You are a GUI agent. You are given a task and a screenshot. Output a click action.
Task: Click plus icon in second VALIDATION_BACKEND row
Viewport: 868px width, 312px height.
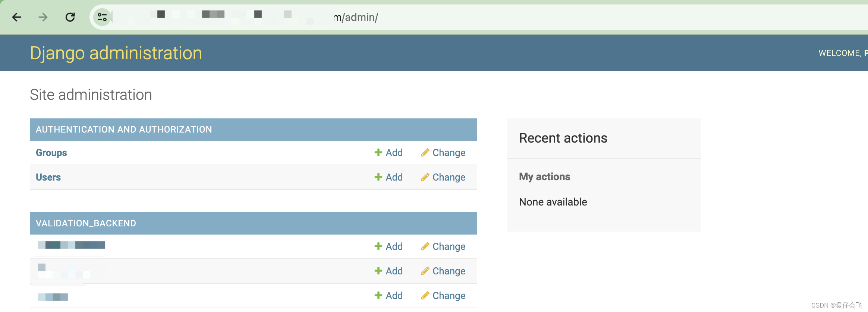click(378, 271)
